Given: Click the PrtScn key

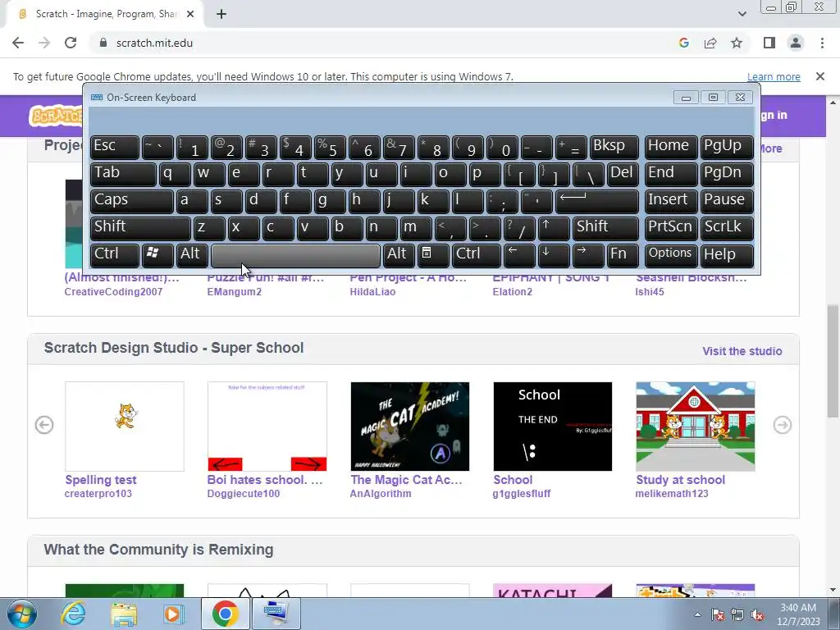Looking at the screenshot, I should coord(671,228).
